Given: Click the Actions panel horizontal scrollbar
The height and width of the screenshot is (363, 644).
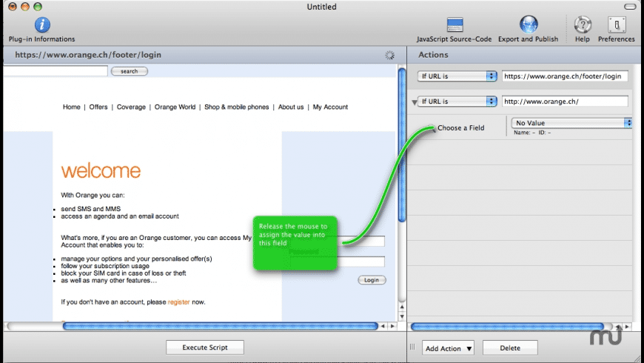Looking at the screenshot, I should click(x=507, y=327).
